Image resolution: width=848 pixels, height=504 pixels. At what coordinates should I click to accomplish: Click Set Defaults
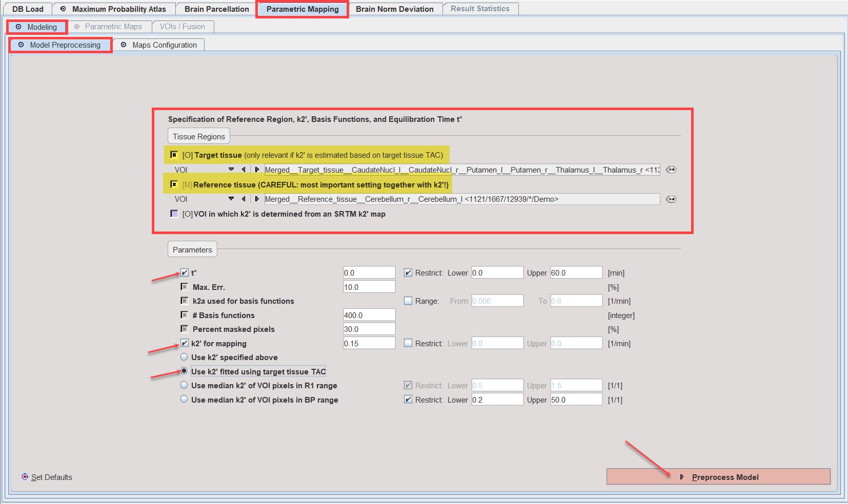[x=47, y=477]
